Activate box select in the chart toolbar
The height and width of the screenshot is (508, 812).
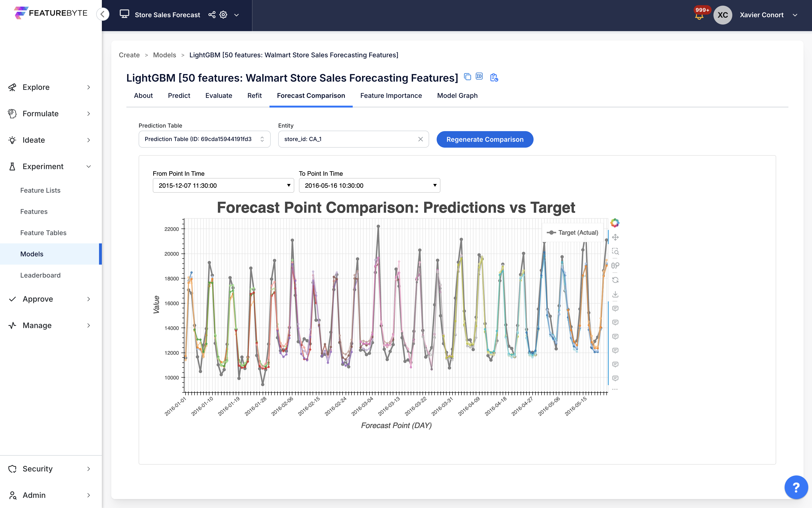615,251
